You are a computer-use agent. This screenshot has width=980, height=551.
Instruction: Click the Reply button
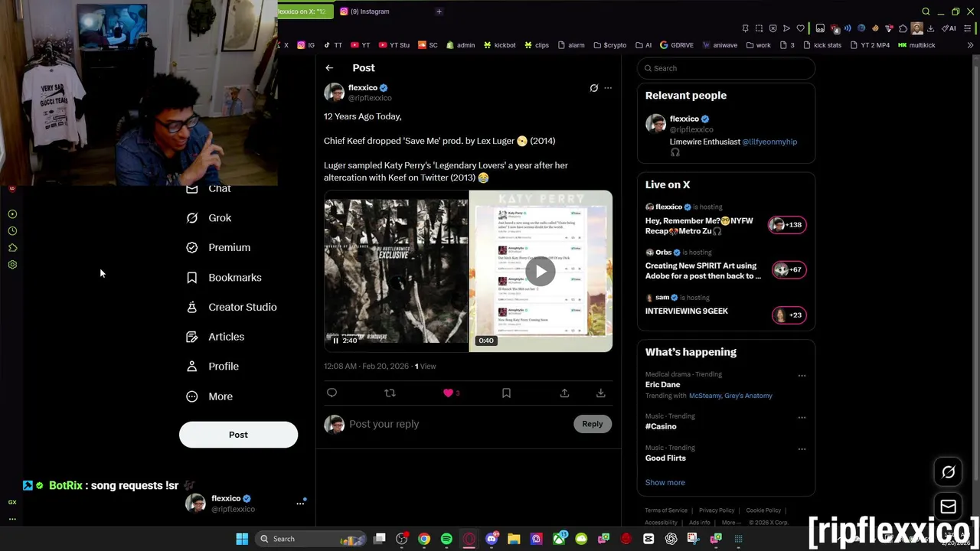pos(593,424)
